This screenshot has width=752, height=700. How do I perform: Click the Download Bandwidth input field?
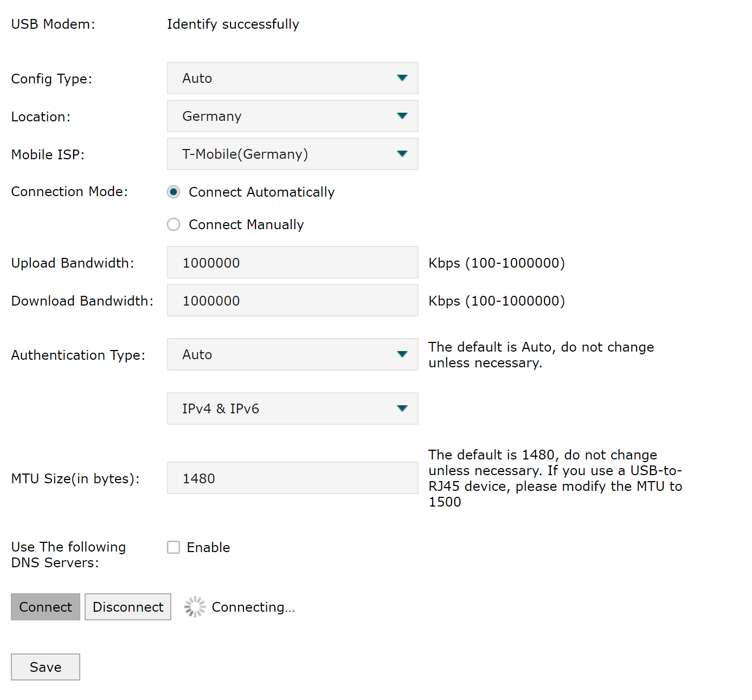[293, 301]
